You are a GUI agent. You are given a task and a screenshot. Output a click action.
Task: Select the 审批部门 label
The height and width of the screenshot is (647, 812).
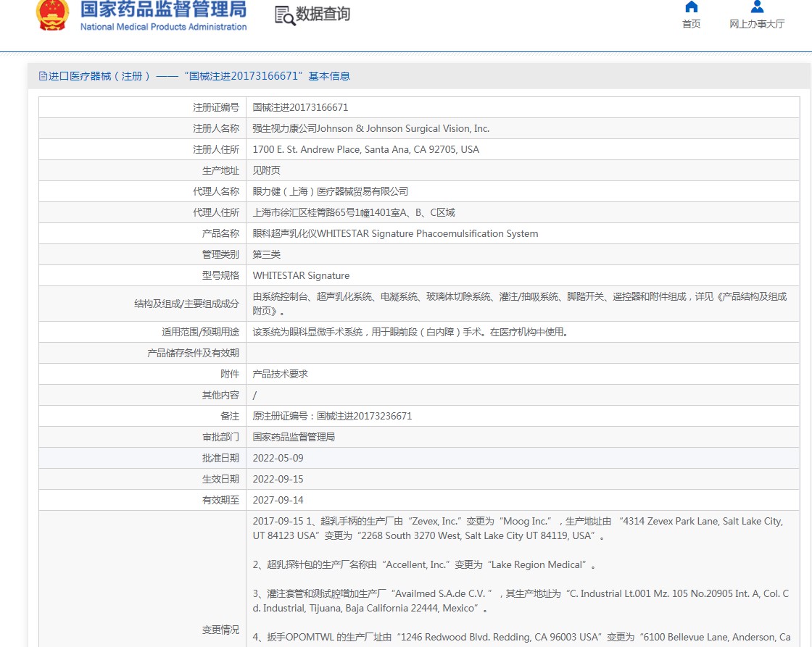click(220, 438)
